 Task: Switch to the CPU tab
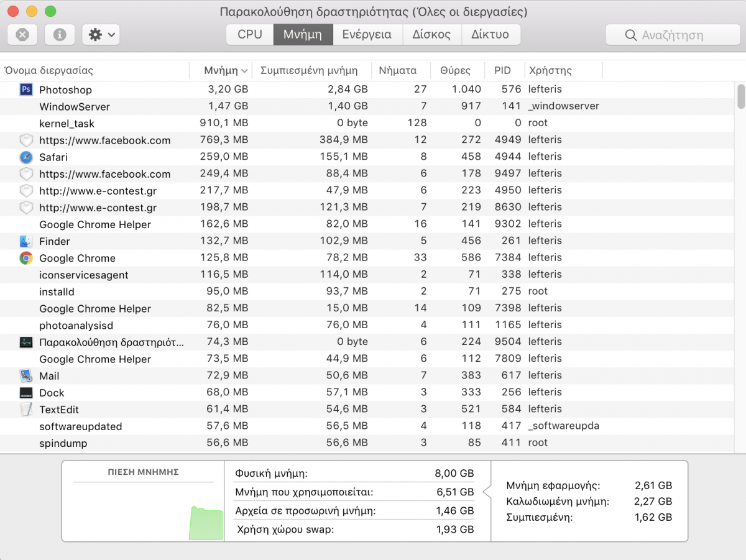pos(250,35)
